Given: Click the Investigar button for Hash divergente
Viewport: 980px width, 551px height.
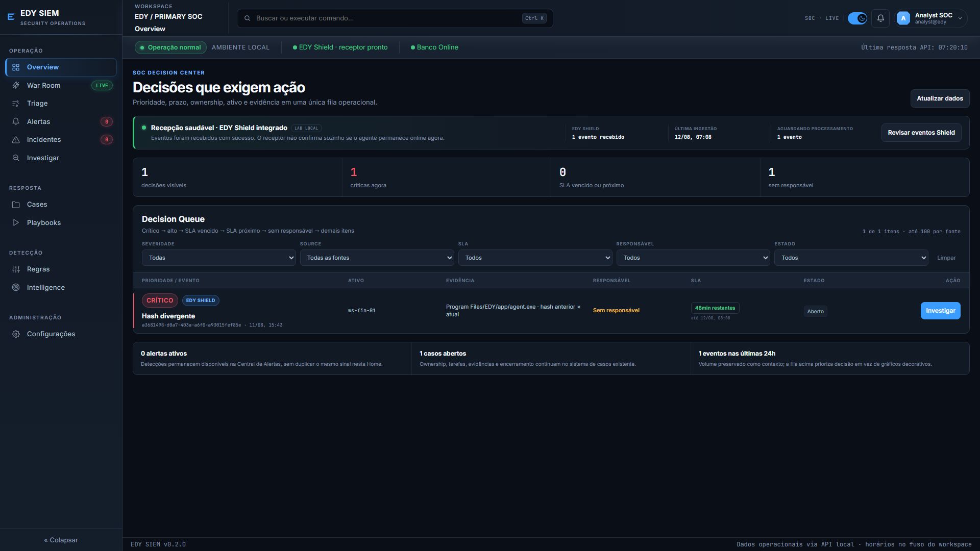Looking at the screenshot, I should coord(940,311).
